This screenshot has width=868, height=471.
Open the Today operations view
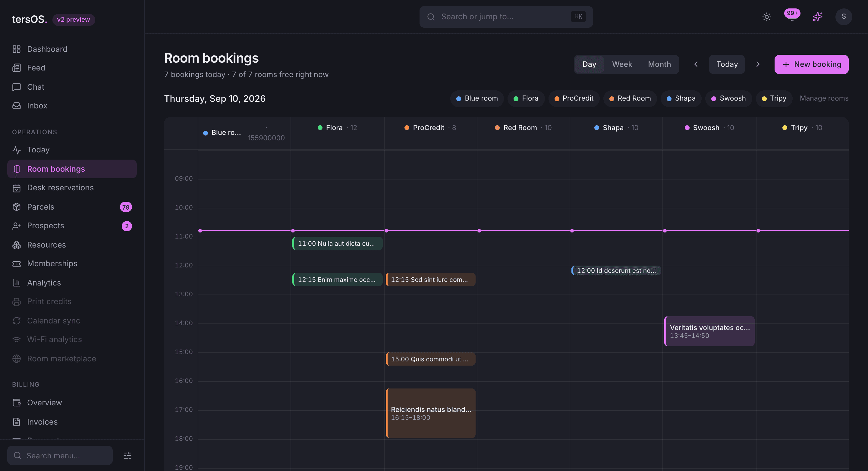[72, 150]
